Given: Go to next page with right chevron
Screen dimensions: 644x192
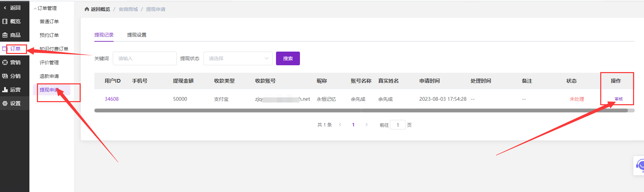Looking at the screenshot, I should click(x=366, y=125).
